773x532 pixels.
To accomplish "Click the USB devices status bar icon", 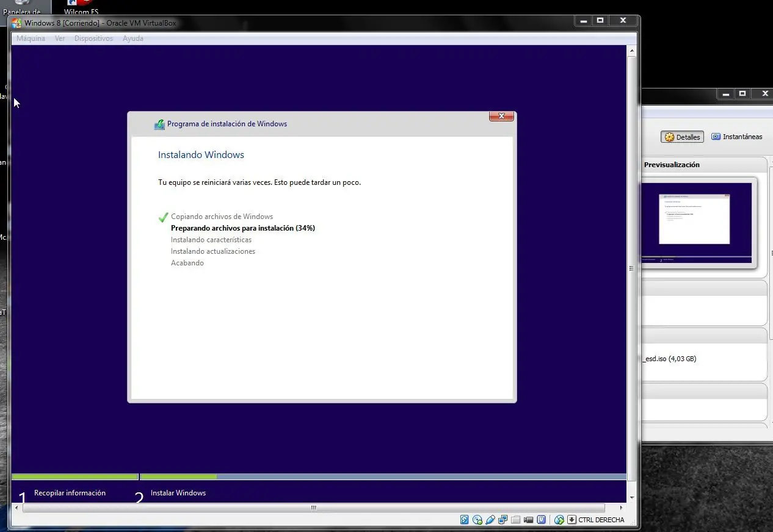I will (490, 520).
